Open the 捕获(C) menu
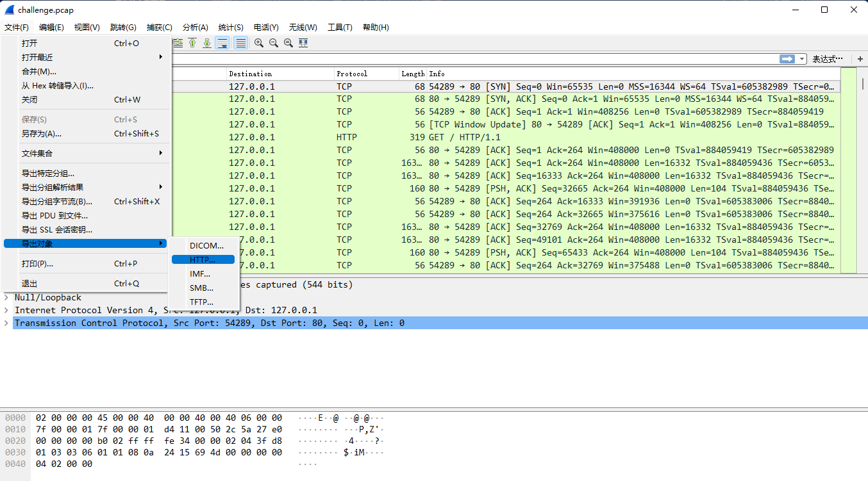868x481 pixels. coord(159,27)
